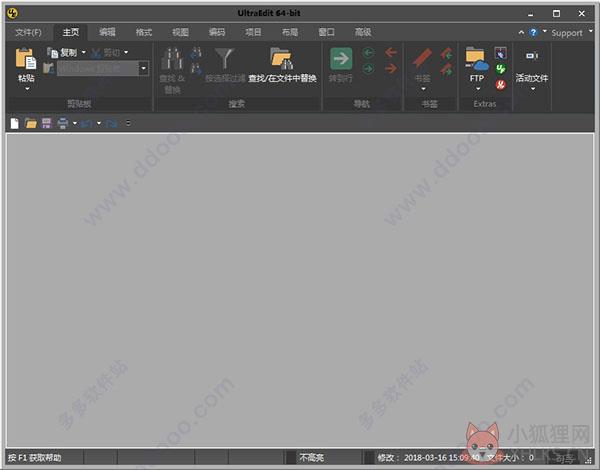This screenshot has width=600, height=470.
Task: Click the clipboard selector icon beside combo box
Action: [49, 69]
